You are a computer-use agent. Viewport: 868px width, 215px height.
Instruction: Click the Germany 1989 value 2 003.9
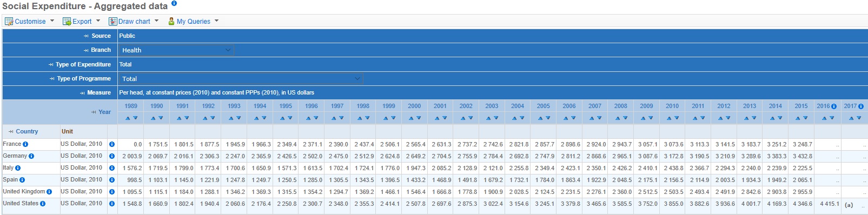point(132,157)
